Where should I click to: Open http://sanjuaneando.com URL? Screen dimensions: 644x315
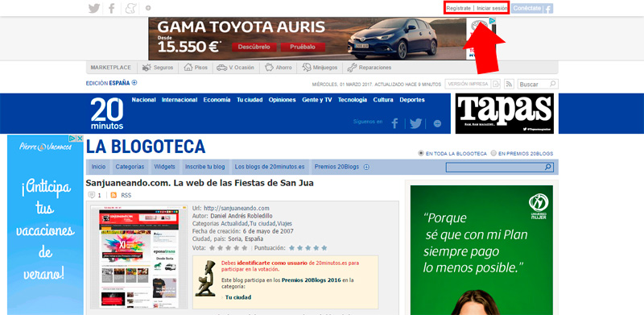(x=237, y=208)
